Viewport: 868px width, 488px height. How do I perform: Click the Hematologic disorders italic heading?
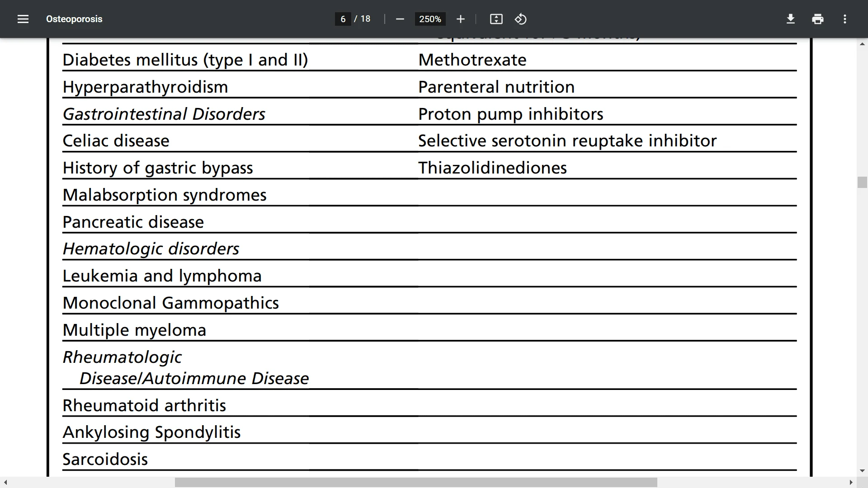tap(151, 249)
